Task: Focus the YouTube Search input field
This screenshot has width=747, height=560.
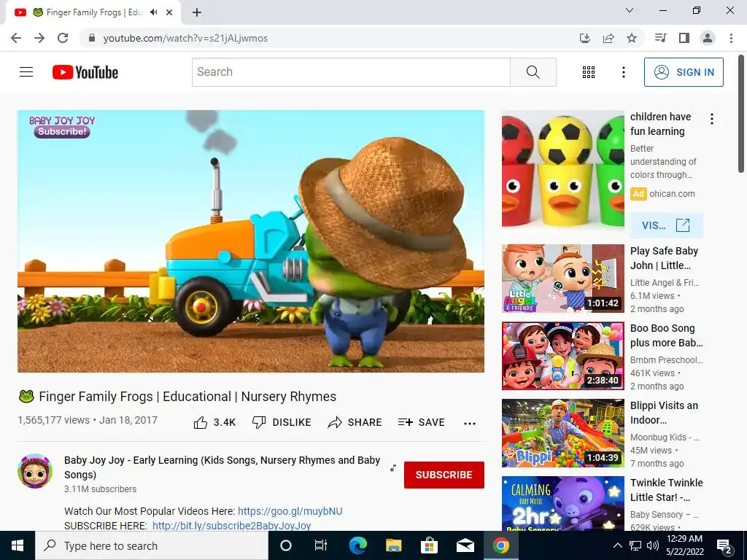Action: click(x=351, y=72)
